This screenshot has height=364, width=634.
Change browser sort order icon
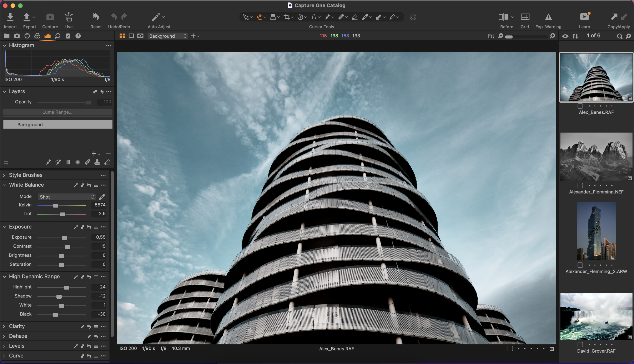575,36
